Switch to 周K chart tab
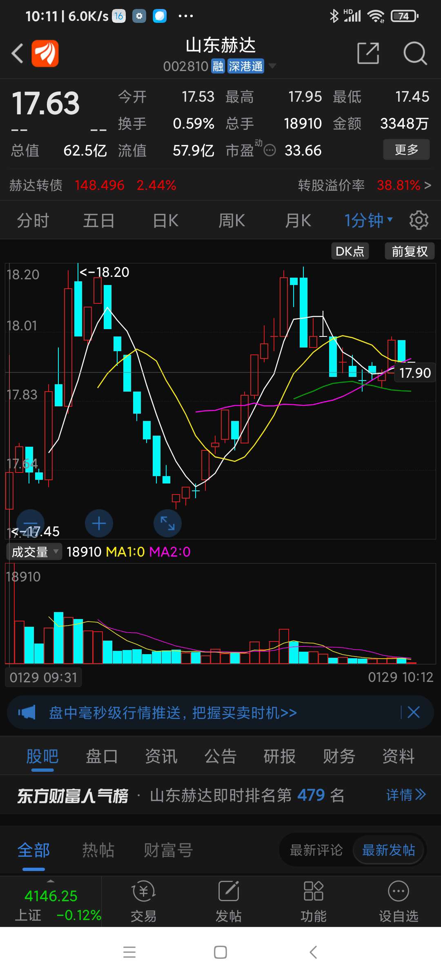Image resolution: width=441 pixels, height=980 pixels. tap(232, 220)
